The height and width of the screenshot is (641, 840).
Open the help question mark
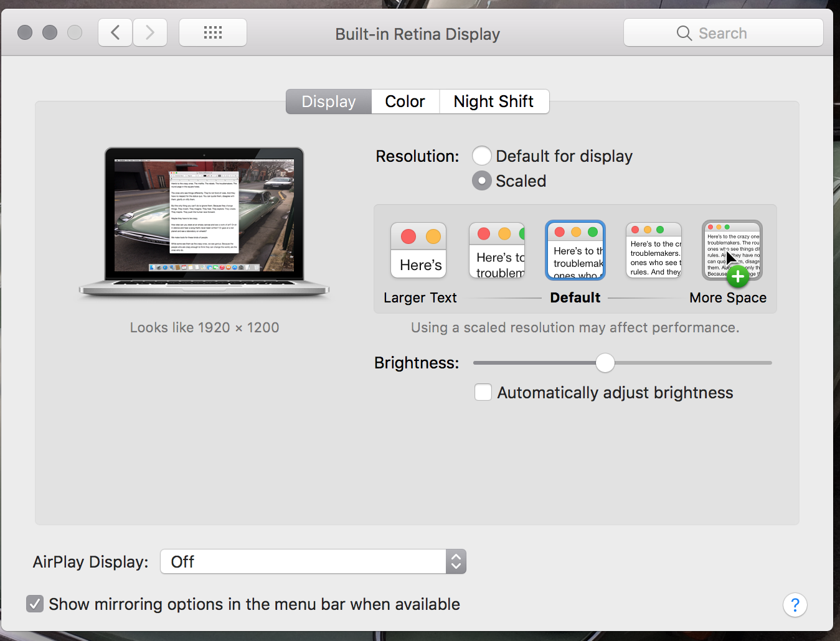[x=795, y=604]
